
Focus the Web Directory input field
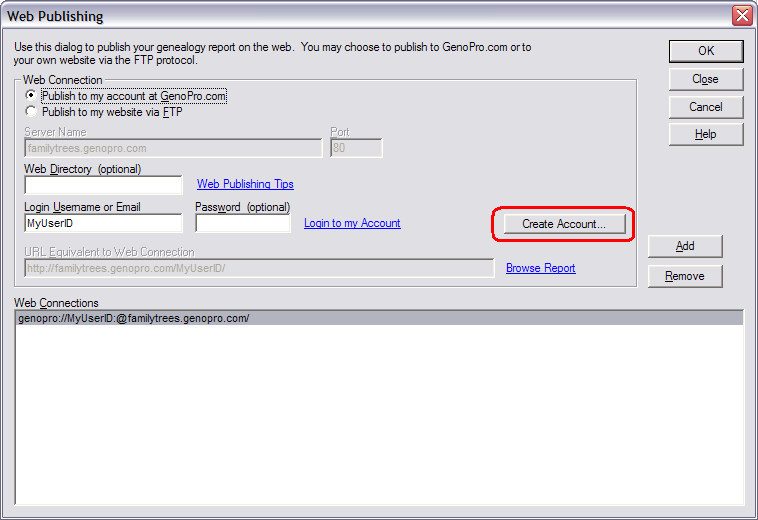click(x=103, y=185)
